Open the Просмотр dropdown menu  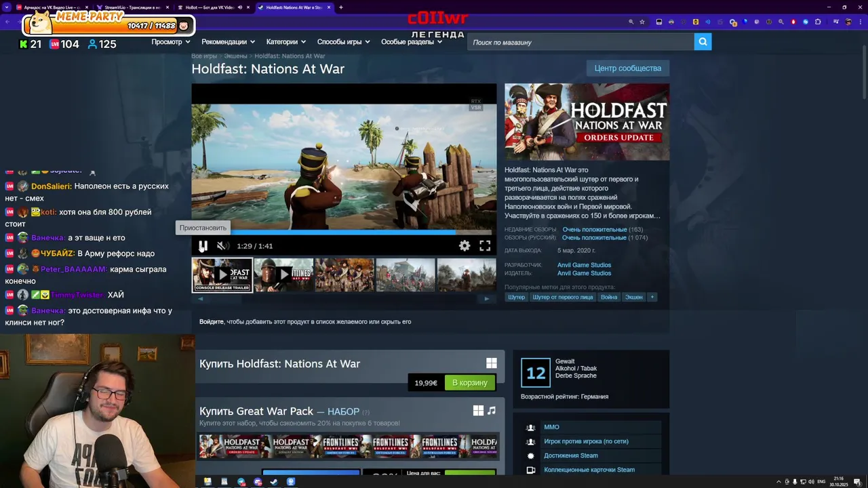click(x=170, y=41)
